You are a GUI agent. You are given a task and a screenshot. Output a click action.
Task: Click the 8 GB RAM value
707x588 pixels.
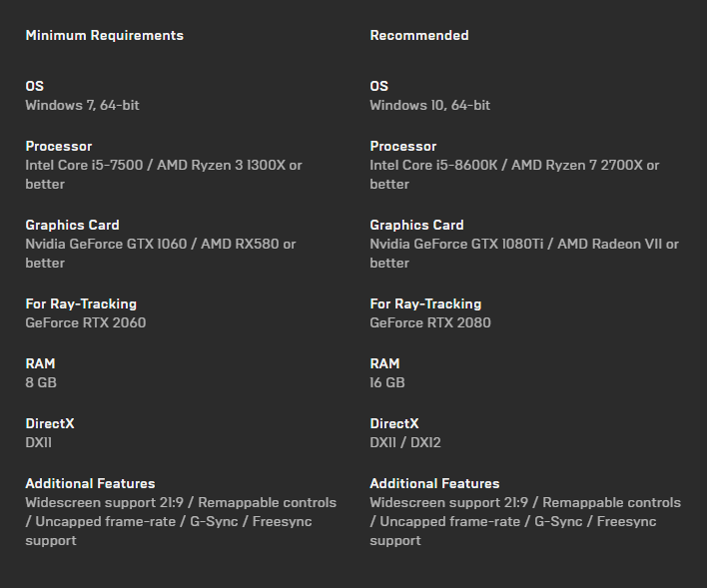[x=41, y=382]
